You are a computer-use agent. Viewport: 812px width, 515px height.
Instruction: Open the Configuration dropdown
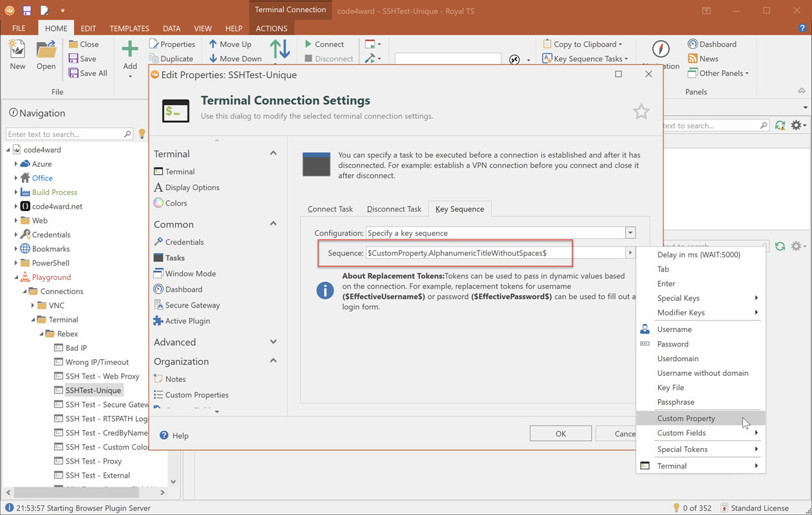coord(630,233)
